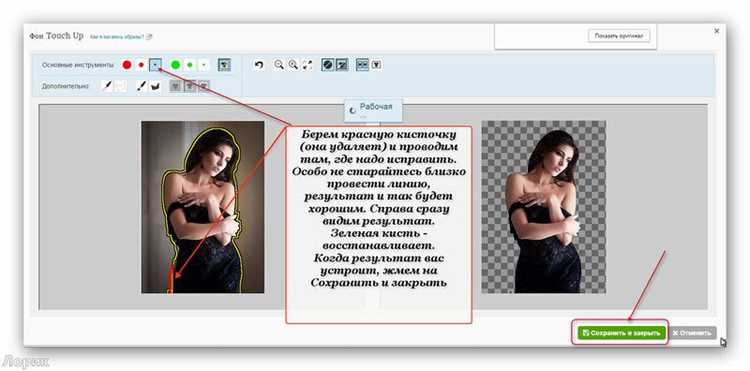This screenshot has width=750, height=371.
Task: Click the undo arrow icon
Action: [x=259, y=65]
